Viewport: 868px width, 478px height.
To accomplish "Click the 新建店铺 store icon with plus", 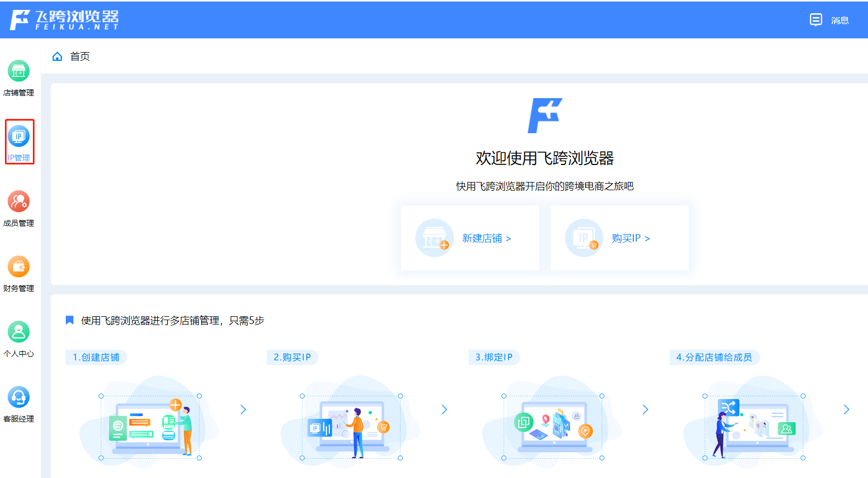I will [435, 238].
